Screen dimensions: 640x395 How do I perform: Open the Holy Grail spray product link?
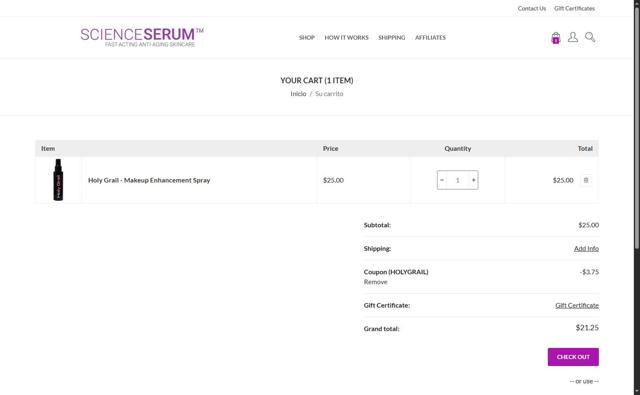149,180
